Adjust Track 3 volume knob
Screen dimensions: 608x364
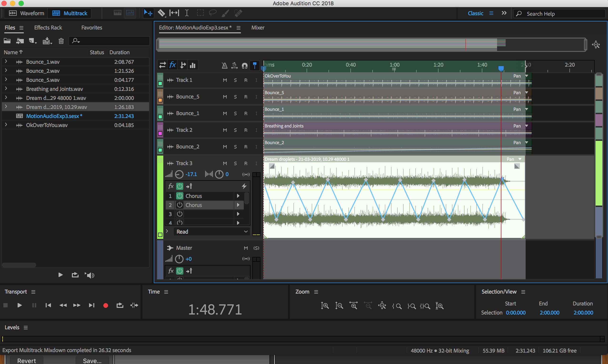179,174
